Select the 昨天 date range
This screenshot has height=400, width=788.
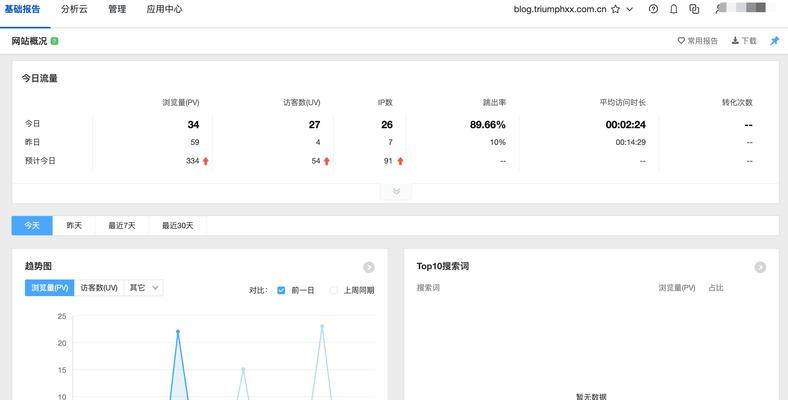tap(74, 226)
